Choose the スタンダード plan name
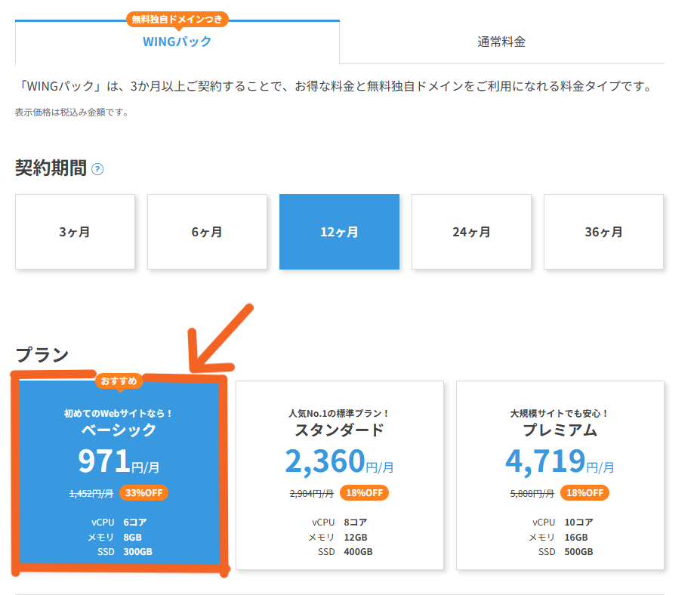Screen dimensions: 700x595 pyautogui.click(x=339, y=430)
